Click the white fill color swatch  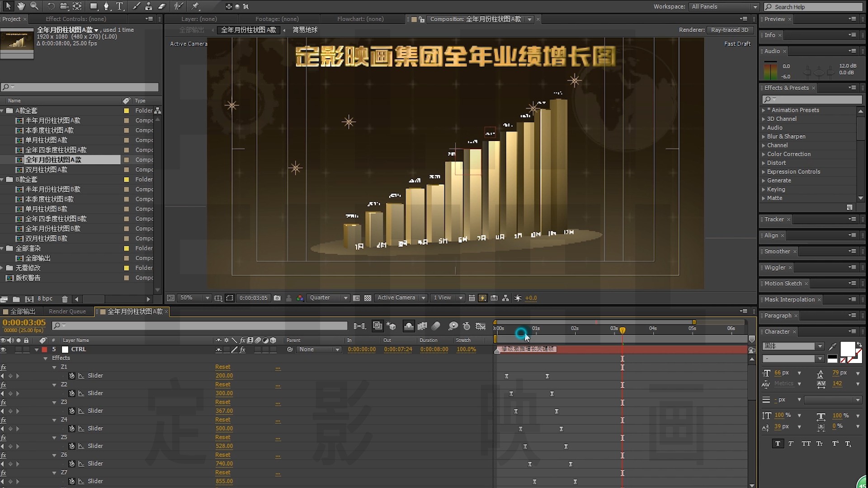(847, 349)
